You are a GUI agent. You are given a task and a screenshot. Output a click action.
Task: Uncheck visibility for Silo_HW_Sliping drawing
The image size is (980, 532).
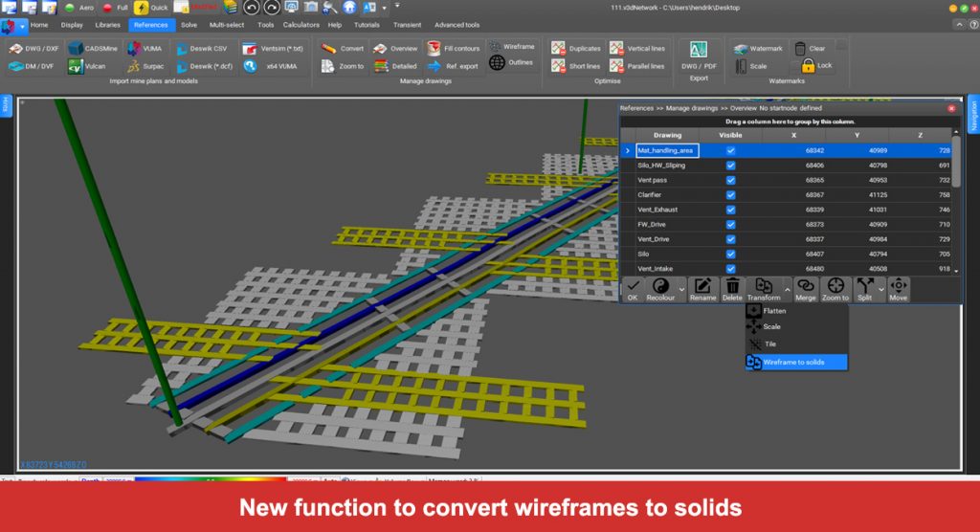tap(731, 166)
